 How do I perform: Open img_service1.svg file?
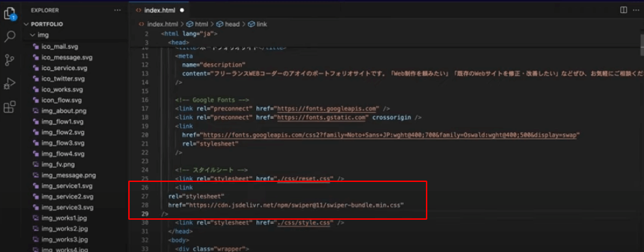[x=67, y=186]
